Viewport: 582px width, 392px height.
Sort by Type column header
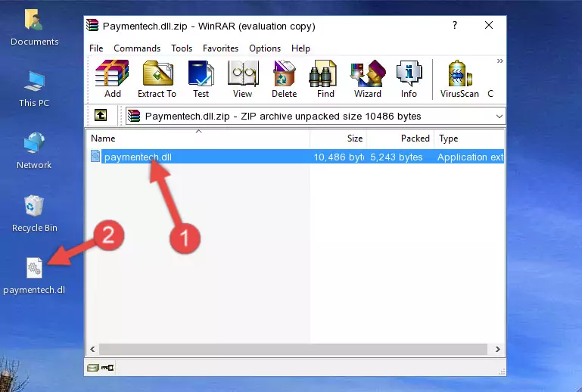(x=469, y=138)
